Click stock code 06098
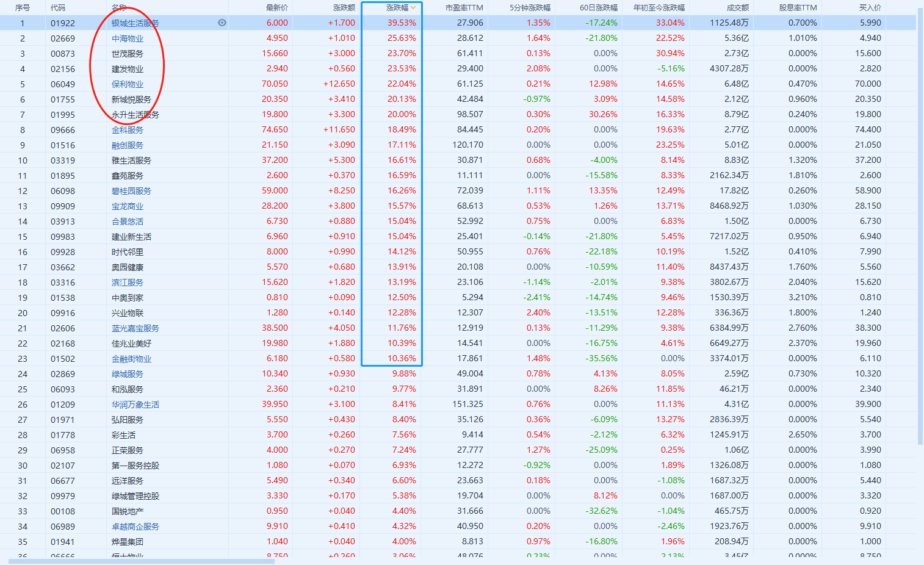 63,191
